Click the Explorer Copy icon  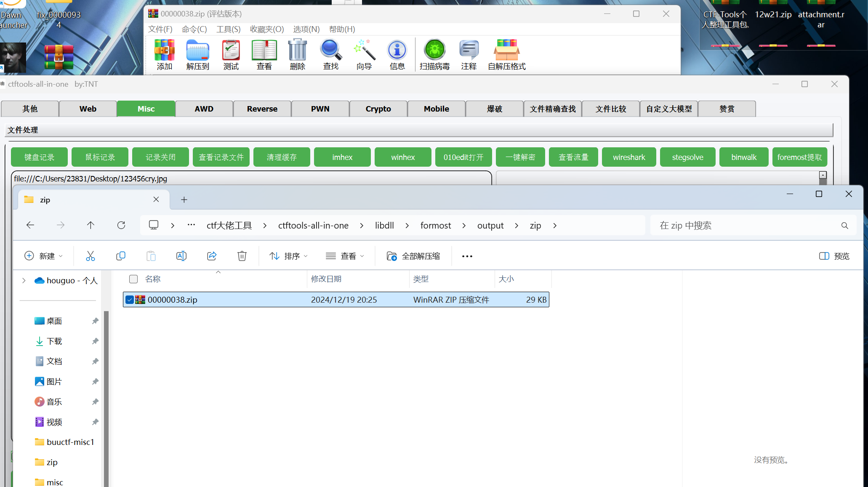(x=120, y=256)
